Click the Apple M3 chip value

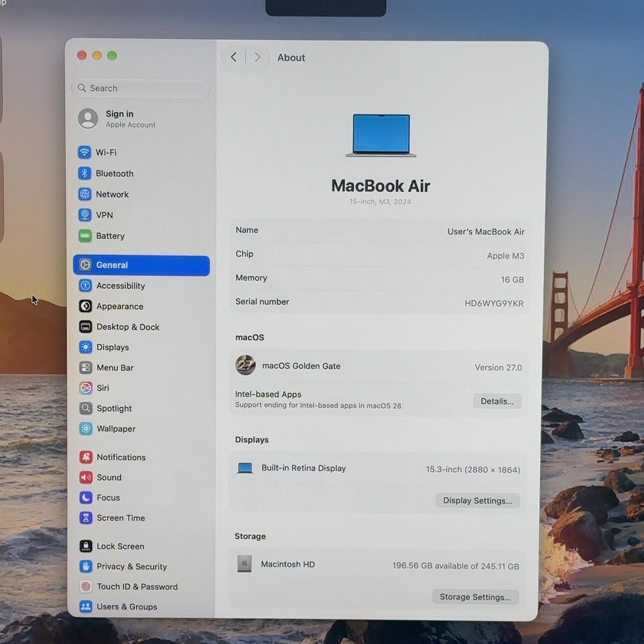point(506,256)
